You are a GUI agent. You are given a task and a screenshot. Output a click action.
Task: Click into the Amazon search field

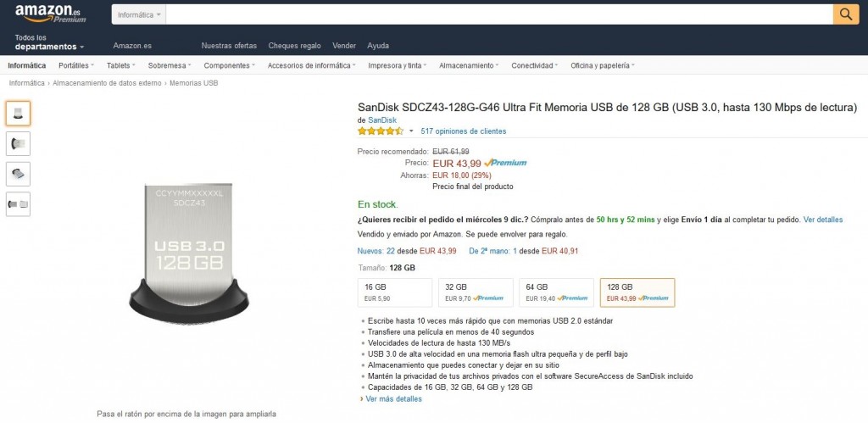point(500,15)
